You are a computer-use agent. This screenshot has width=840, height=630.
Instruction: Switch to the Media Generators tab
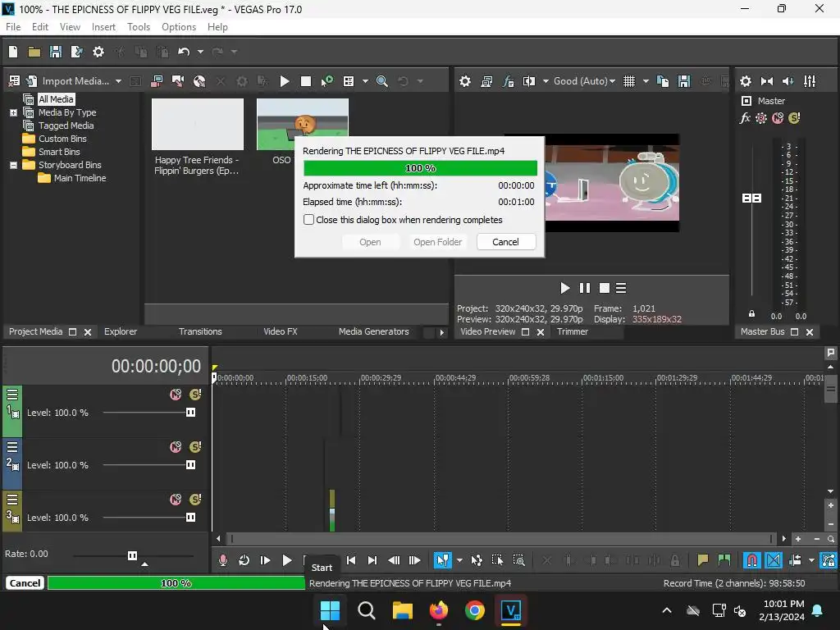(373, 331)
